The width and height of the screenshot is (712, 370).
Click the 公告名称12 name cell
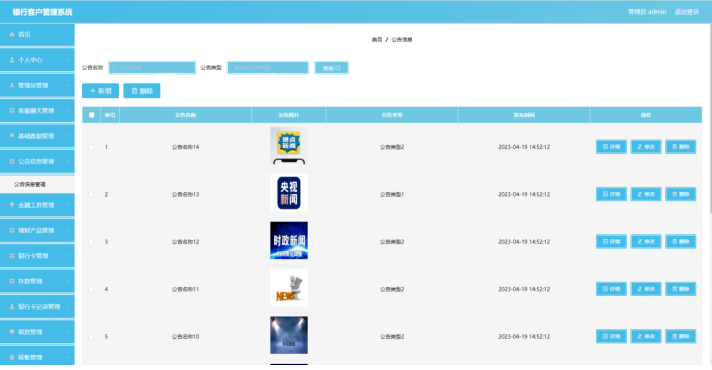[185, 242]
